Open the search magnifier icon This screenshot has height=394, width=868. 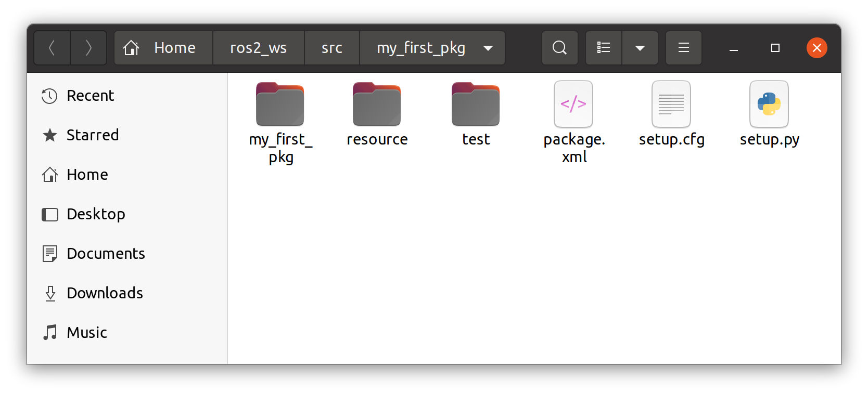[x=559, y=48]
